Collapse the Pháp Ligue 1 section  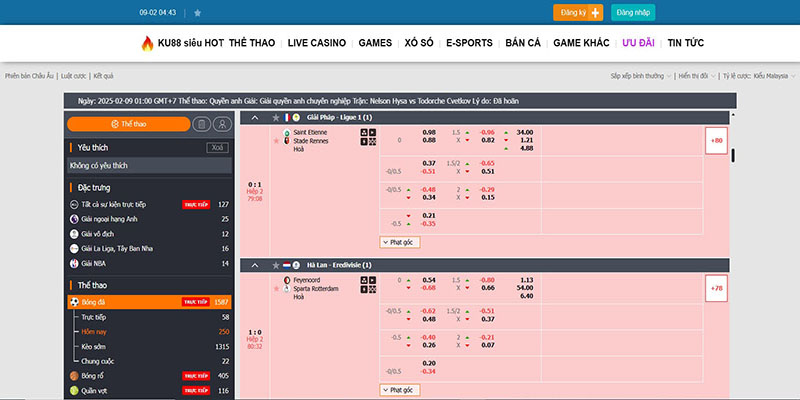tap(255, 118)
